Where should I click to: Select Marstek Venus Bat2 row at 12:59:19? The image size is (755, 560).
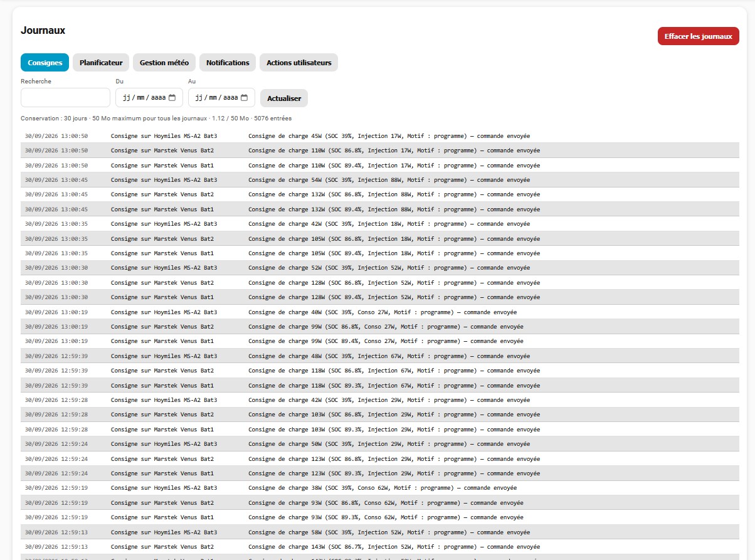[x=380, y=503]
